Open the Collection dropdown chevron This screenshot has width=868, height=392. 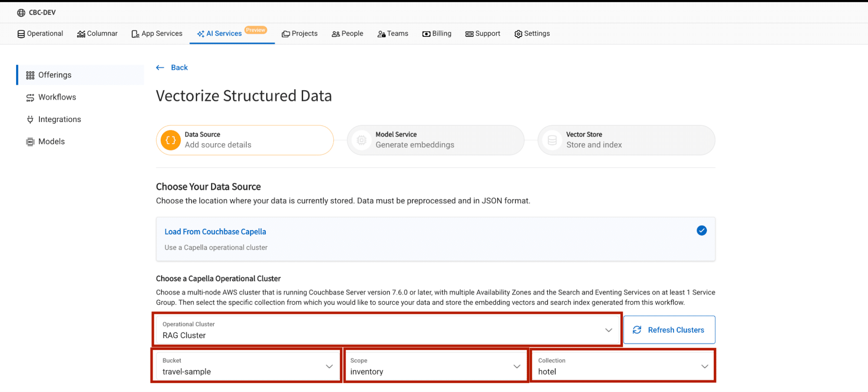pyautogui.click(x=705, y=367)
